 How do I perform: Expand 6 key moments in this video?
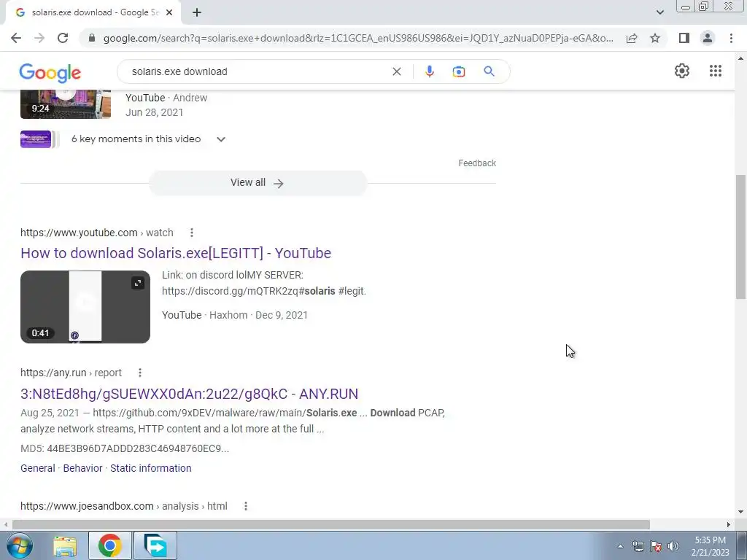pos(220,139)
